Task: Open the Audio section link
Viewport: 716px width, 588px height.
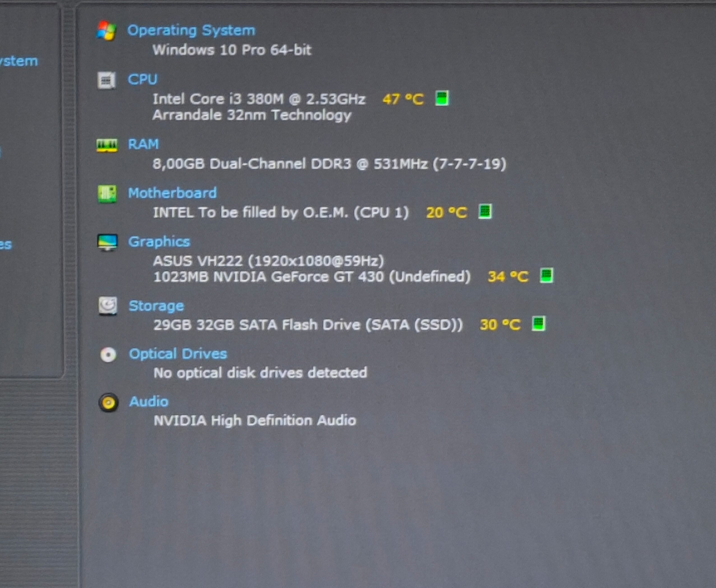Action: (x=149, y=402)
